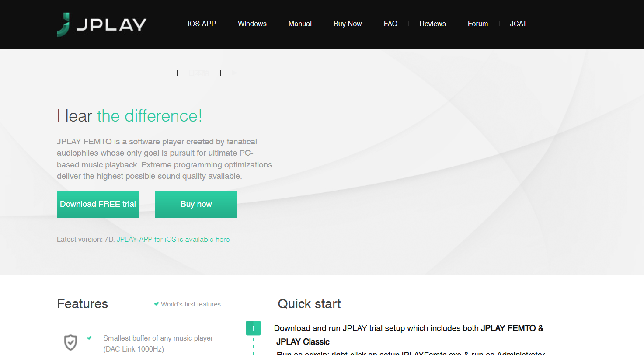Follow the JPLAY APP link
Viewport: 644px width, 355px height.
(134, 239)
